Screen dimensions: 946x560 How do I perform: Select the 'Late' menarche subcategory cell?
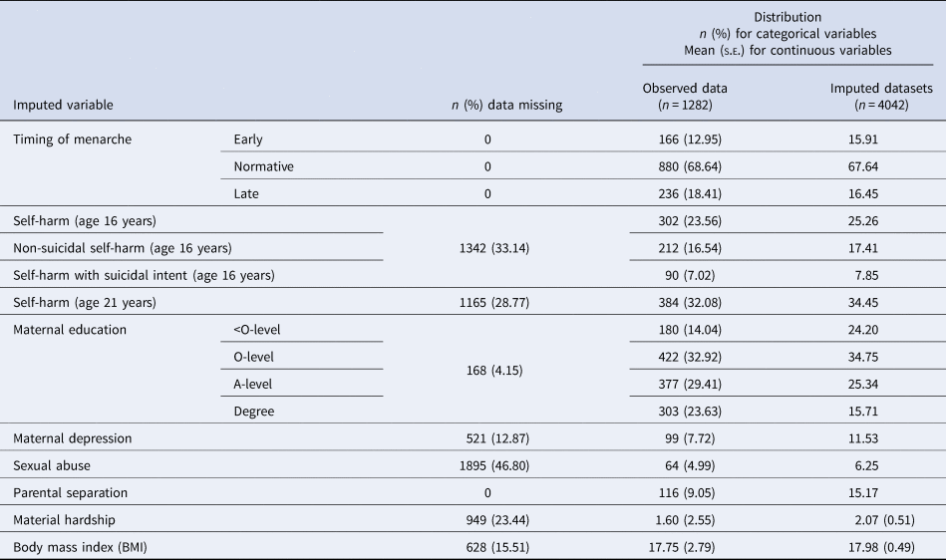pos(245,193)
